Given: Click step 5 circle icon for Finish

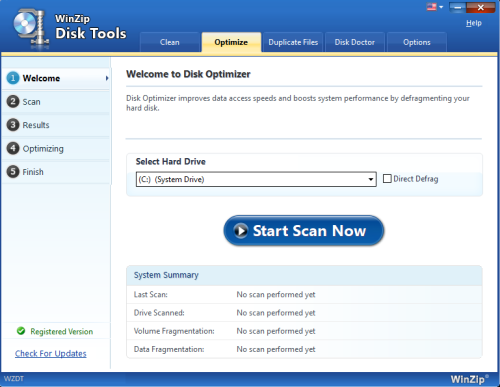Looking at the screenshot, I should [x=13, y=172].
